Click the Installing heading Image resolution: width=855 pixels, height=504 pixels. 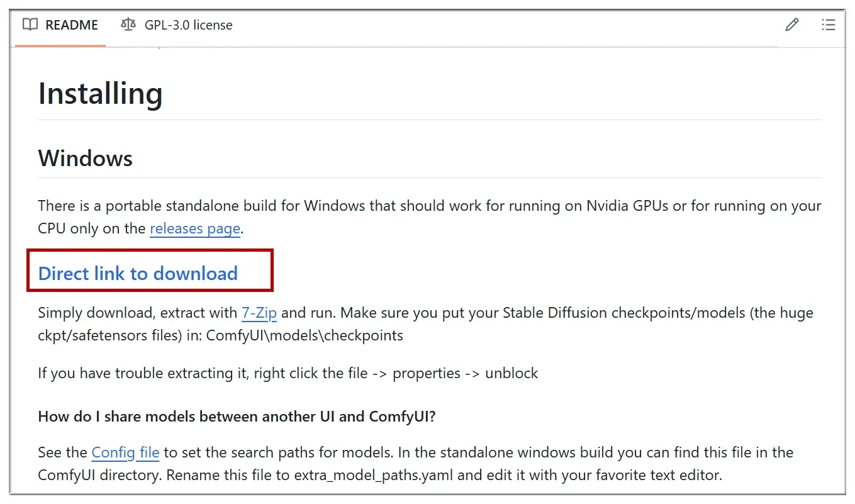tap(101, 94)
